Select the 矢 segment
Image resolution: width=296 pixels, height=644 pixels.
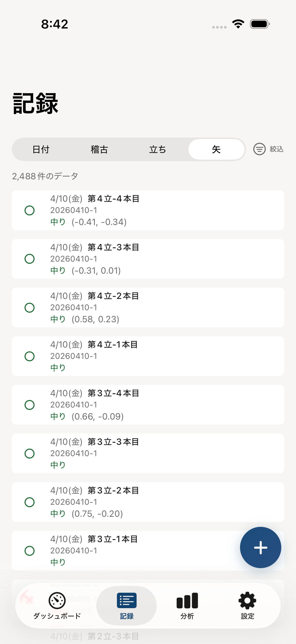tap(216, 150)
